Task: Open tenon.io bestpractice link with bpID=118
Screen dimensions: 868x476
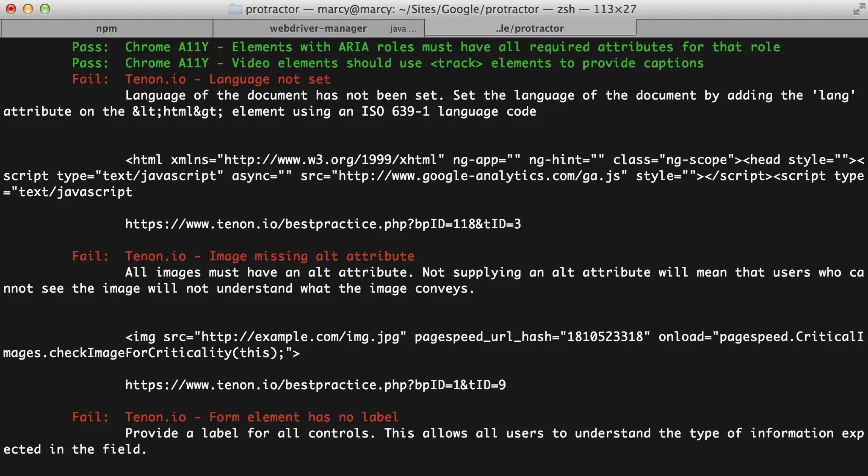Action: pyautogui.click(x=323, y=224)
